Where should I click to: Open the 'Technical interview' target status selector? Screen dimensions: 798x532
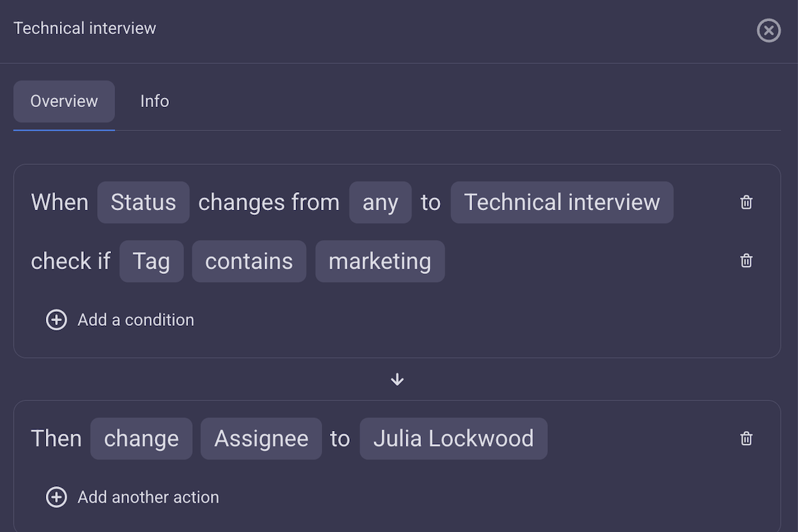(x=562, y=202)
